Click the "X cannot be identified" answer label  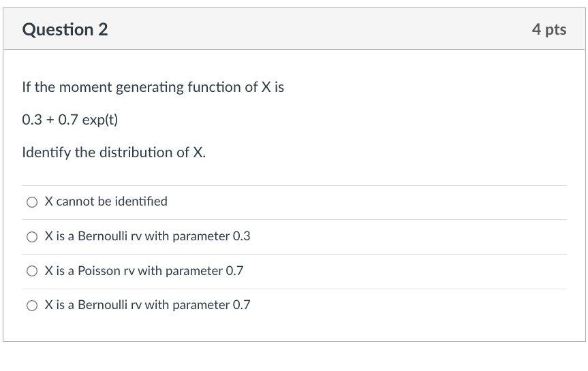[x=106, y=201]
